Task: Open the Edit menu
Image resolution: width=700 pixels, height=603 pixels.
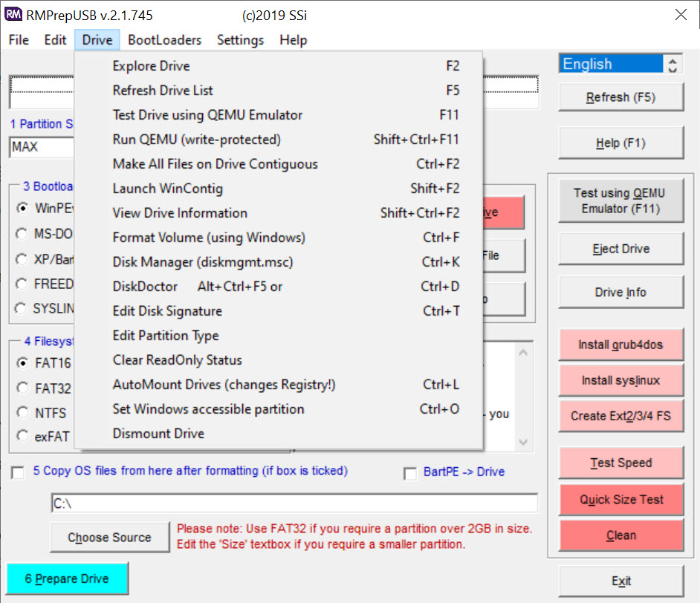Action: click(55, 40)
